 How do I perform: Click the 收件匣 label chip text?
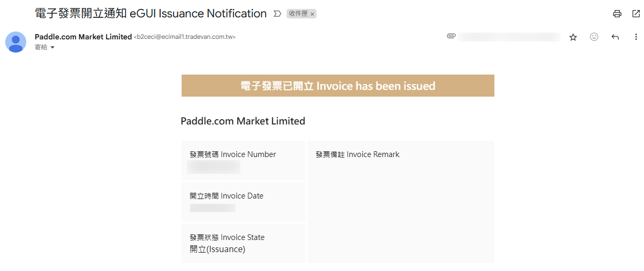[298, 14]
